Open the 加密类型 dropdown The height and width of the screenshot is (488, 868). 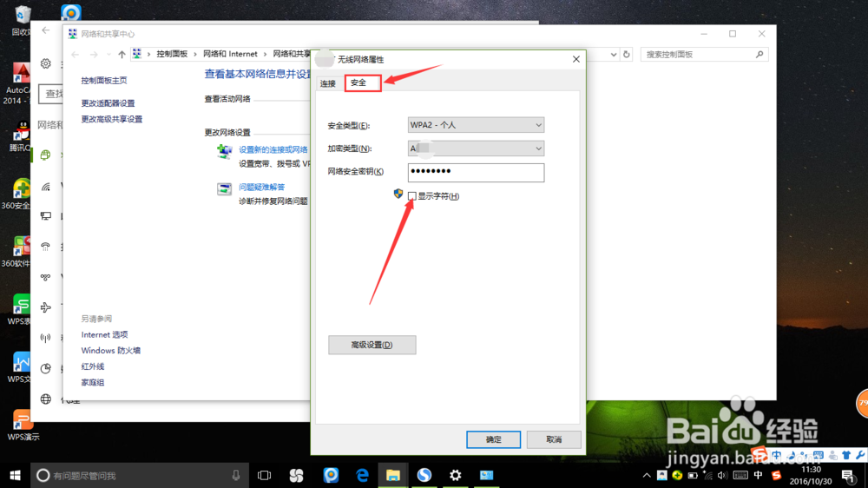(476, 148)
